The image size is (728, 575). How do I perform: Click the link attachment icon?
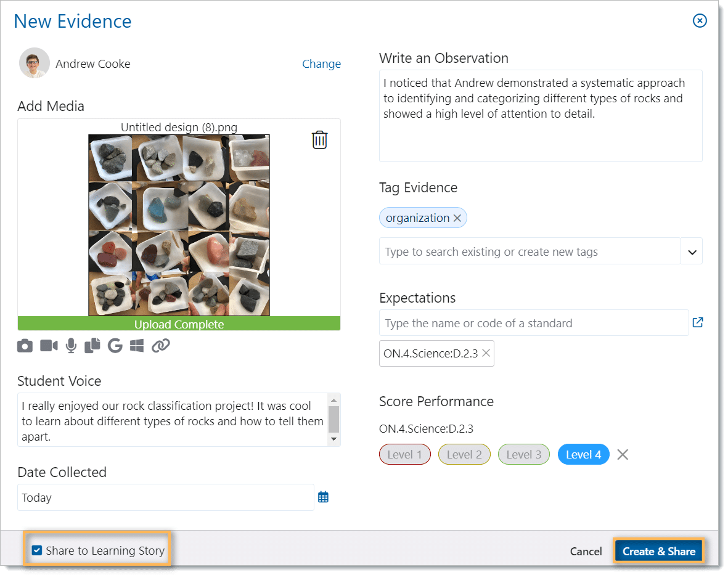[161, 346]
